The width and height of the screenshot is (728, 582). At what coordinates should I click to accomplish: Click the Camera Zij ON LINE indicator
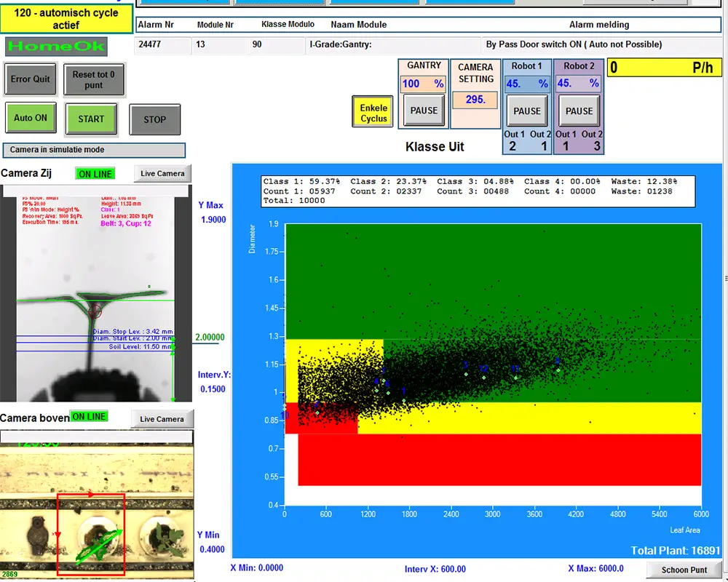click(x=95, y=174)
